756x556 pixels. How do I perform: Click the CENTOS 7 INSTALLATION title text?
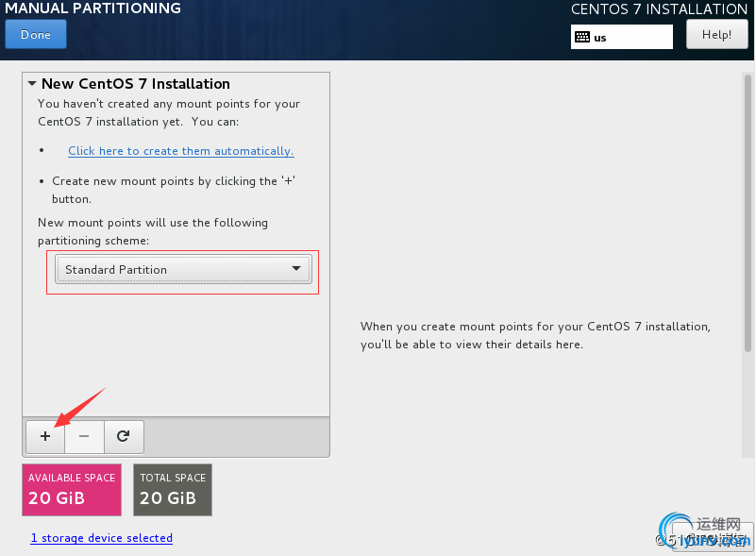pos(659,9)
